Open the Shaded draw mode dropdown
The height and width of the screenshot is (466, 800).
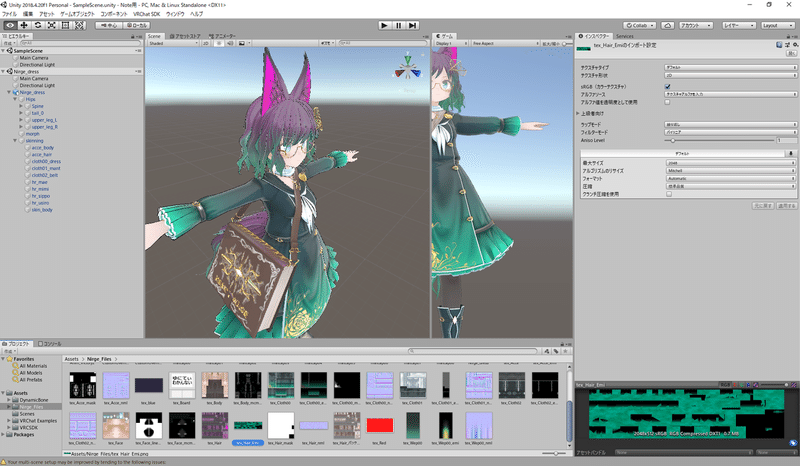click(x=173, y=43)
